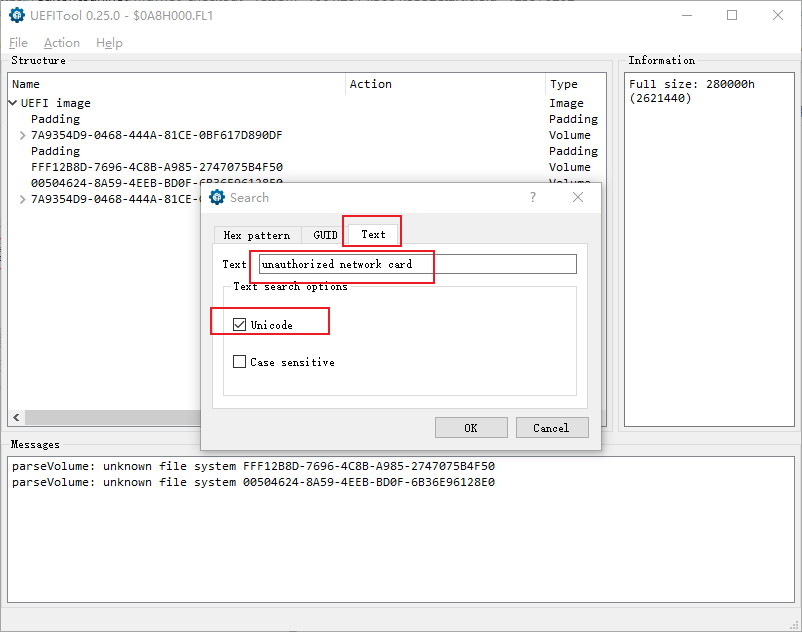Toggle the Case sensitive checkbox
The height and width of the screenshot is (632, 802).
[x=239, y=362]
